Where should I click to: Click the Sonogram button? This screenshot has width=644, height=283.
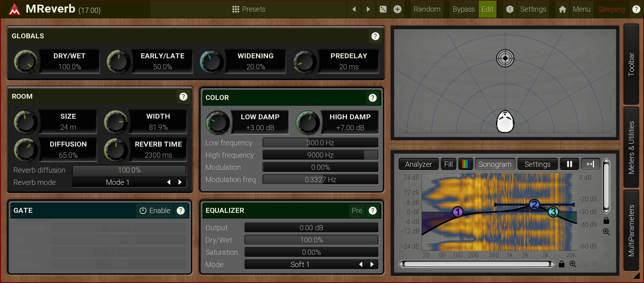point(495,164)
